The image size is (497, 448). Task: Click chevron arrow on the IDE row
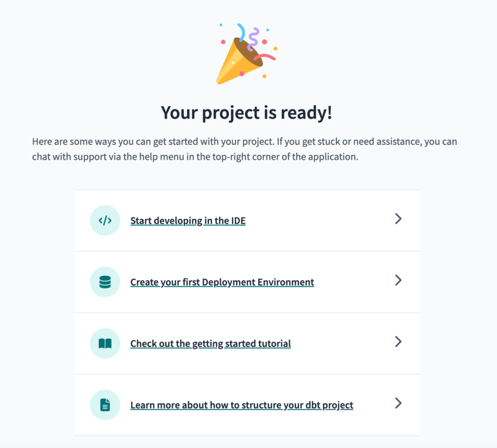pyautogui.click(x=398, y=219)
